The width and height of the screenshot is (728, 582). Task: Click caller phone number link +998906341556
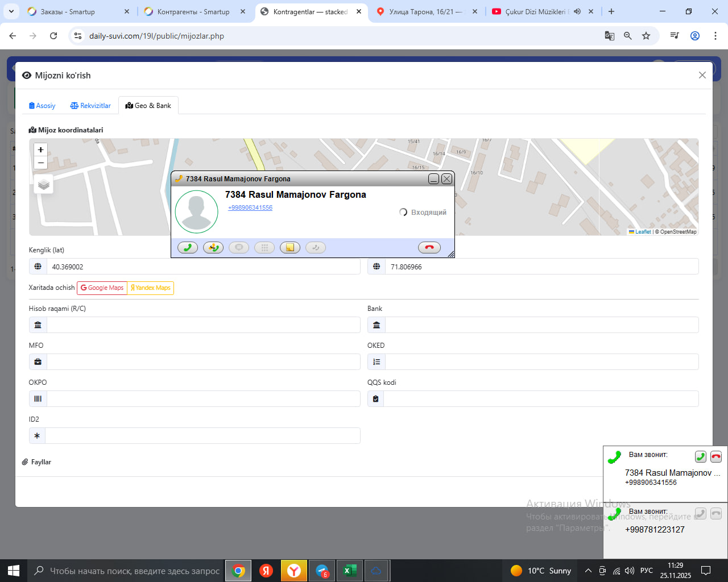click(x=250, y=207)
